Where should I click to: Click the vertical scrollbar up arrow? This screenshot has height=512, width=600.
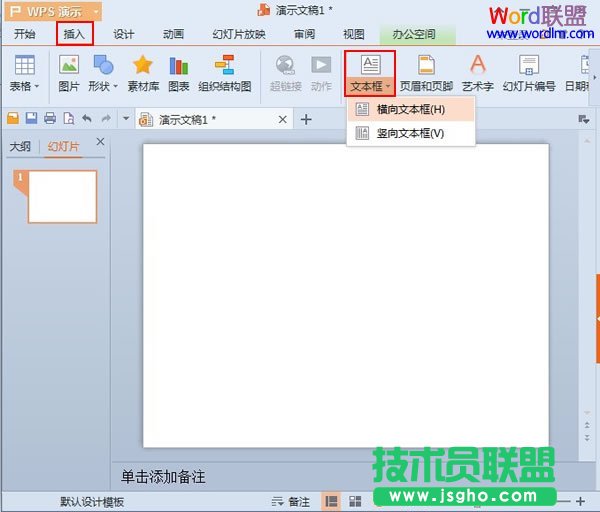pos(587,141)
